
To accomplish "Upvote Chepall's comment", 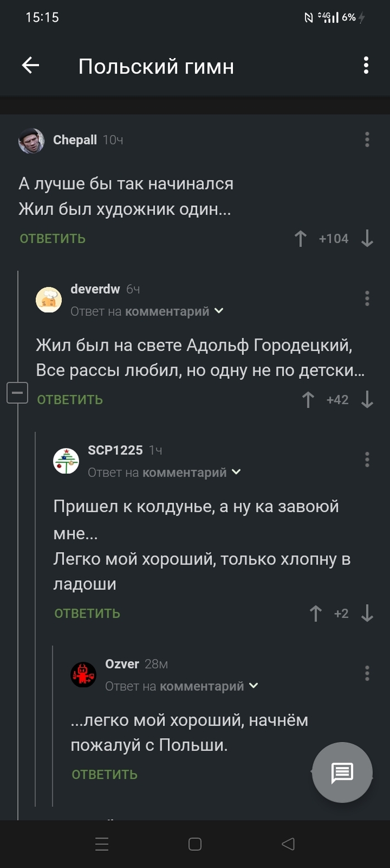I will point(300,238).
